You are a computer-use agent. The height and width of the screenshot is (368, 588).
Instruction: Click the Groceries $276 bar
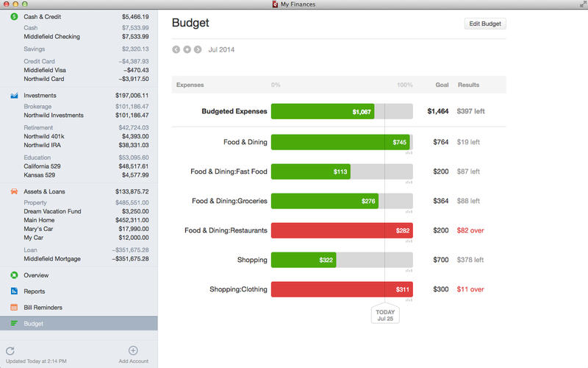(325, 201)
